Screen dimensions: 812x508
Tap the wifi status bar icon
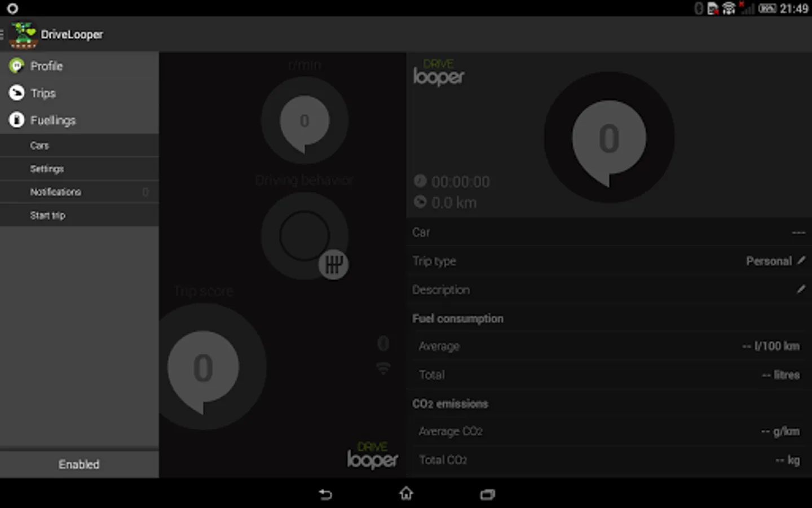pos(729,8)
